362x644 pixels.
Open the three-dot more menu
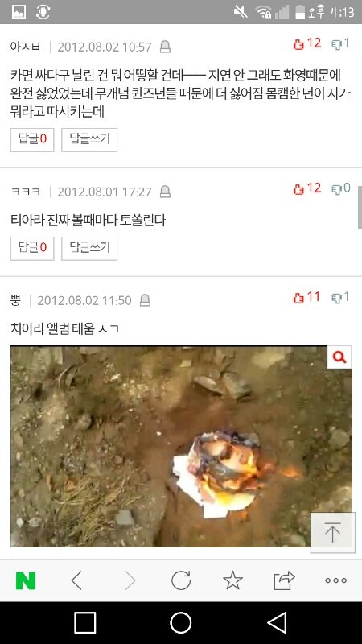coord(335,580)
